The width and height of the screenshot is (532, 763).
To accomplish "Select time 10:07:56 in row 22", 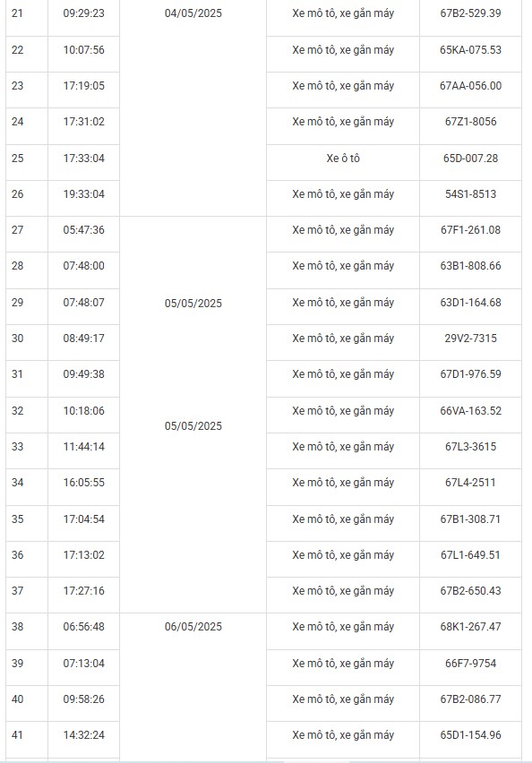I will [x=83, y=49].
